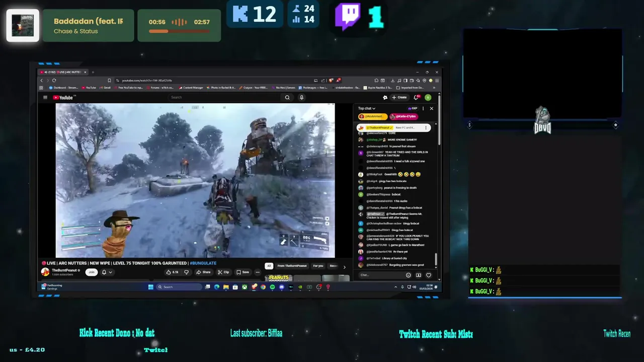This screenshot has height=362, width=644.
Task: Open the #BUNGULATE hashtag link
Action: pyautogui.click(x=203, y=263)
